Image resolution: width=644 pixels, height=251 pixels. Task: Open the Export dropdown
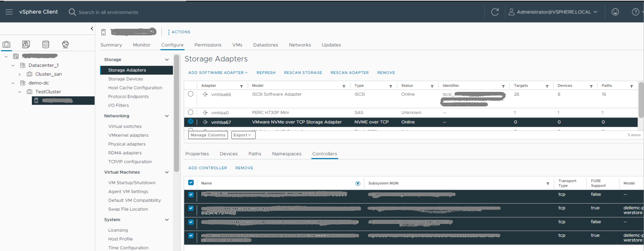(x=243, y=135)
